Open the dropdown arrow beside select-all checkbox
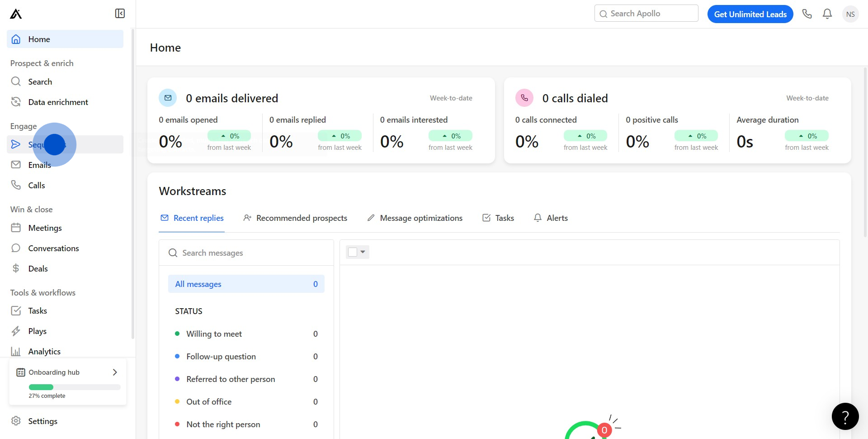The width and height of the screenshot is (868, 439). pos(363,252)
